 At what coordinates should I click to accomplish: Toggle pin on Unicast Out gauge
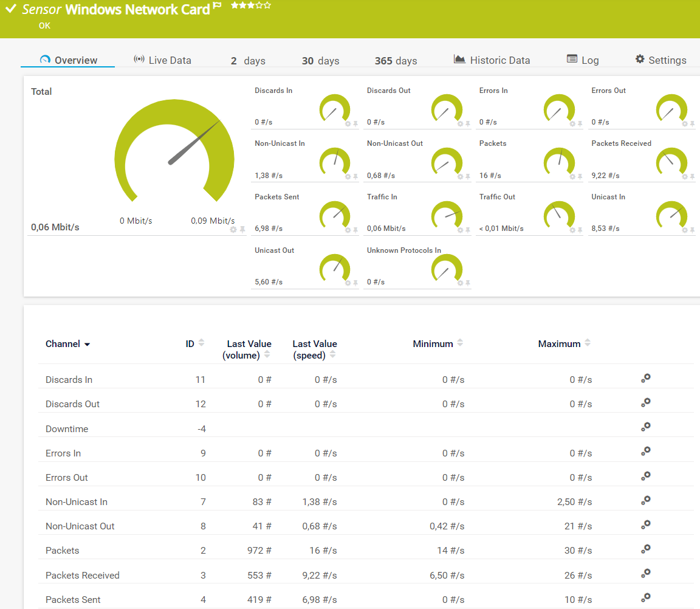coord(356,283)
